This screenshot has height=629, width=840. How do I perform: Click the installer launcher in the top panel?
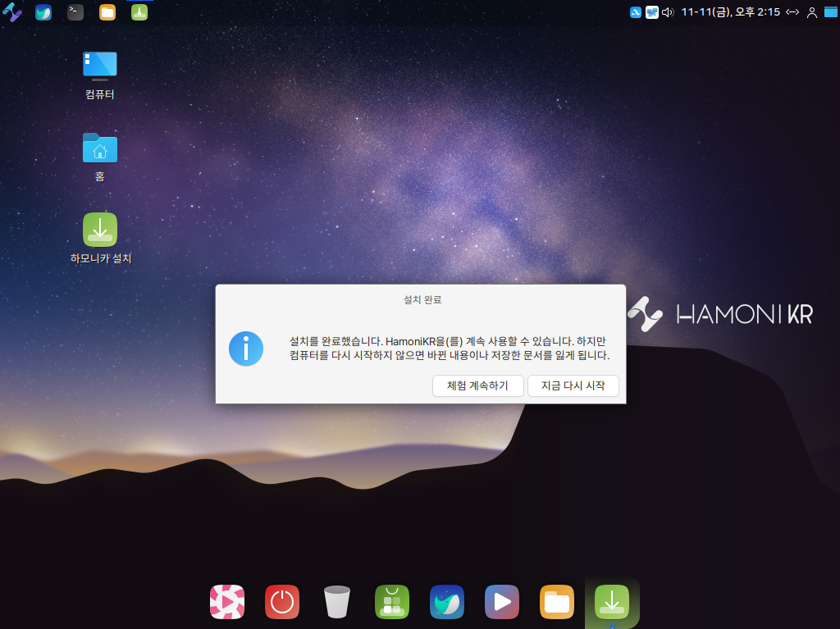[139, 12]
